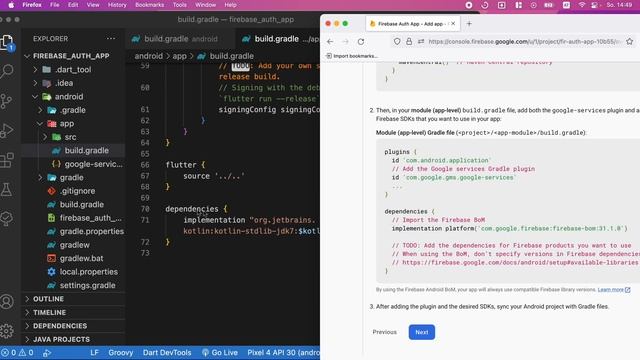The image size is (640, 360).
Task: Select Pixel 4 API 30 device in the status bar
Action: pos(283,352)
